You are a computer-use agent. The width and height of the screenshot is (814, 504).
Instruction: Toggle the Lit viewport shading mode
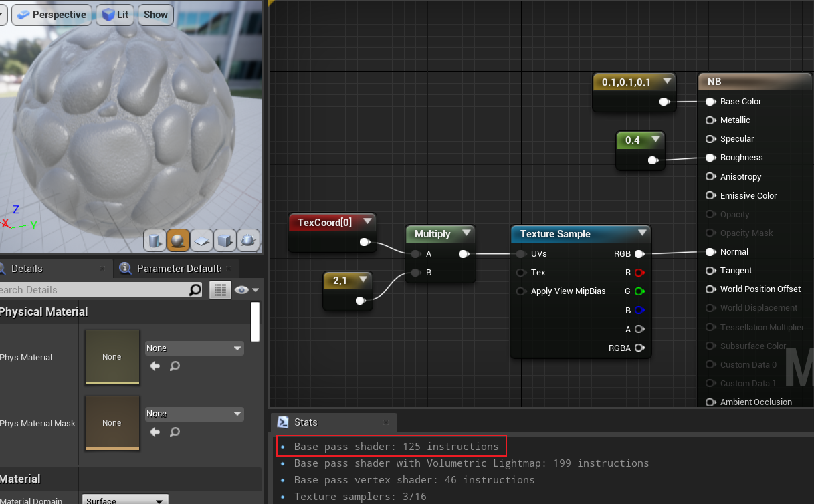point(114,14)
